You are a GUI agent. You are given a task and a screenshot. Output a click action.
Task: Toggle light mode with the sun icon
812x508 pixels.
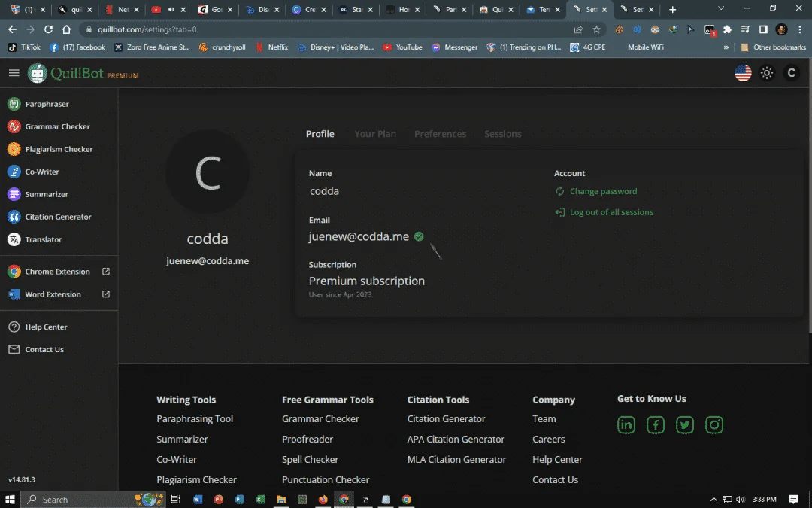click(767, 73)
